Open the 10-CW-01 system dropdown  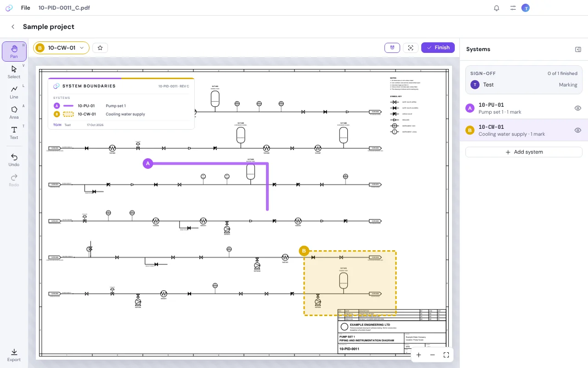pyautogui.click(x=61, y=48)
